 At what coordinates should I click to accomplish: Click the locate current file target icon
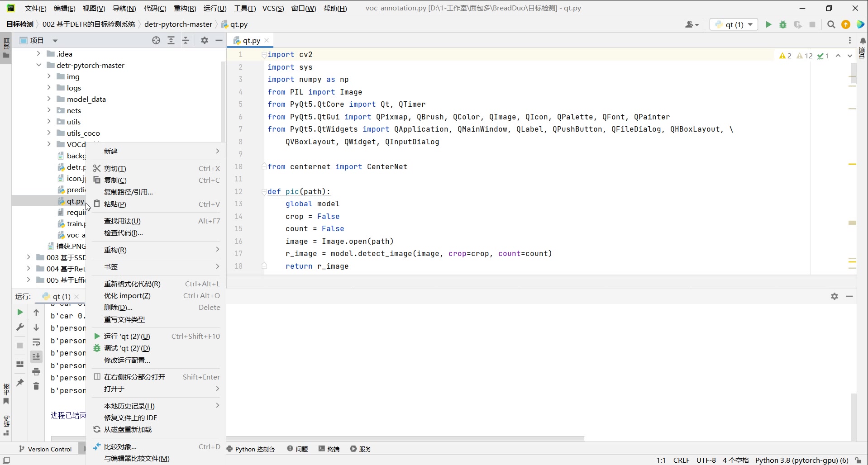(x=156, y=40)
